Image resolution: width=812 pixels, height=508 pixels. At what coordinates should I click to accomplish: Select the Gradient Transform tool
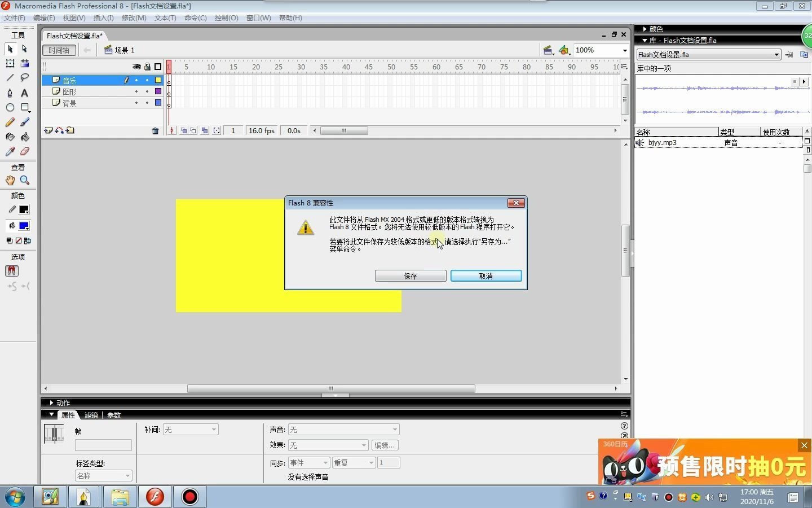[x=25, y=63]
